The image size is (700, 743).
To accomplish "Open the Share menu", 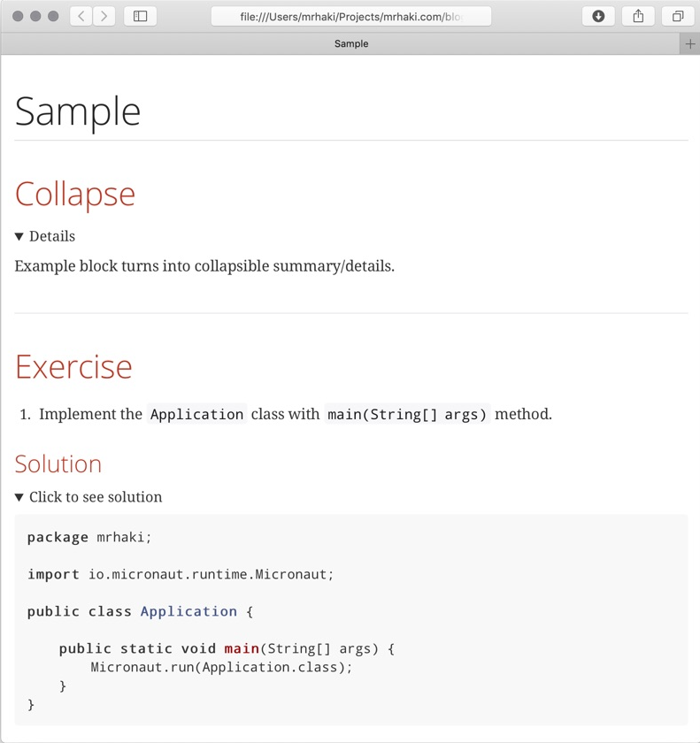I will point(638,16).
